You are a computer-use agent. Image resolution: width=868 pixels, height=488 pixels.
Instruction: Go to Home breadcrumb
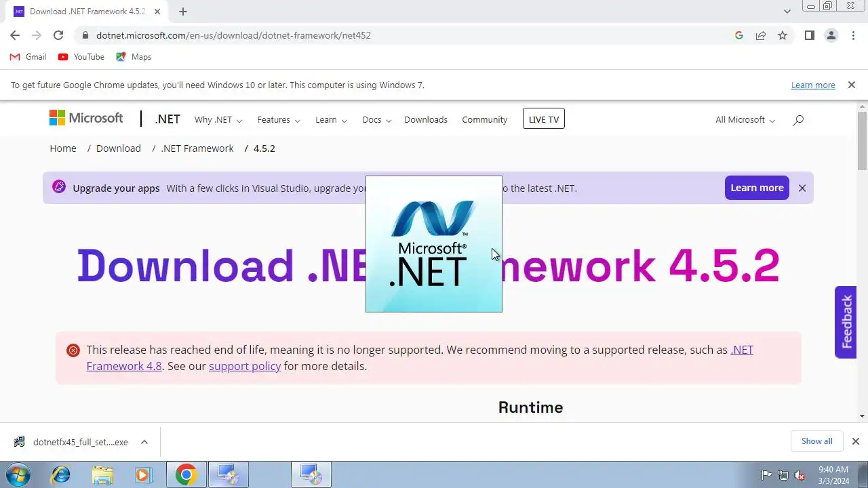(x=63, y=148)
